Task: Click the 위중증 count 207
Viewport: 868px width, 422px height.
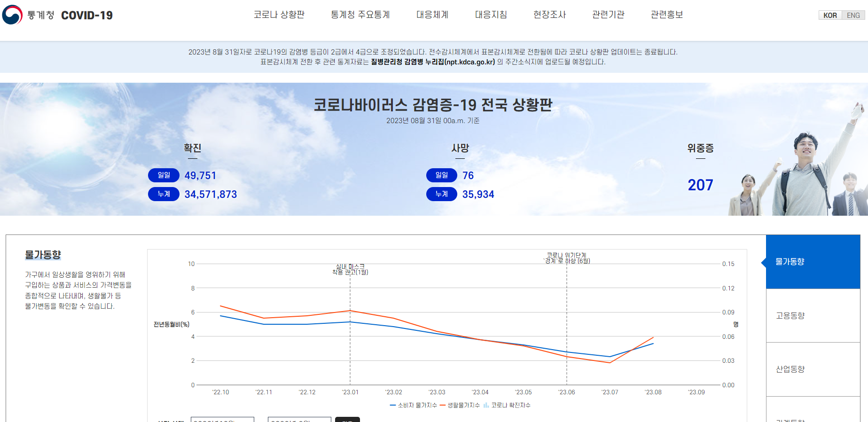Action: point(700,185)
